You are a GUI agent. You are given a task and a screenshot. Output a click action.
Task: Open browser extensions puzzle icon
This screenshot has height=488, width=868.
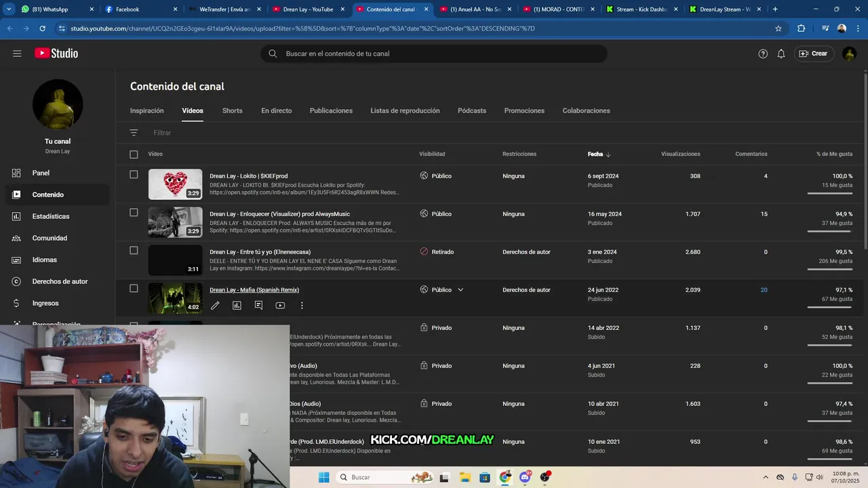point(801,28)
